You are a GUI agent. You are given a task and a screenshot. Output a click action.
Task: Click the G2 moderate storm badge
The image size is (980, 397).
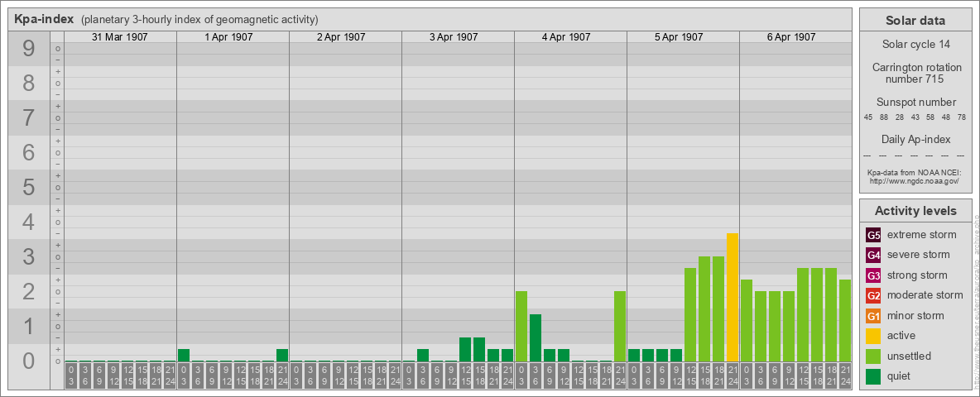coord(873,295)
